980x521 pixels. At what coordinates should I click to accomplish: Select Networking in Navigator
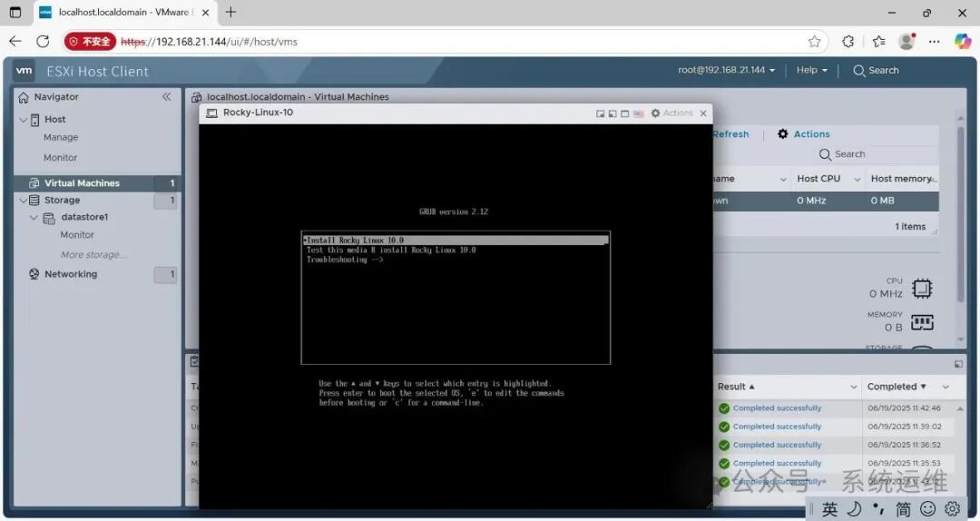point(71,274)
